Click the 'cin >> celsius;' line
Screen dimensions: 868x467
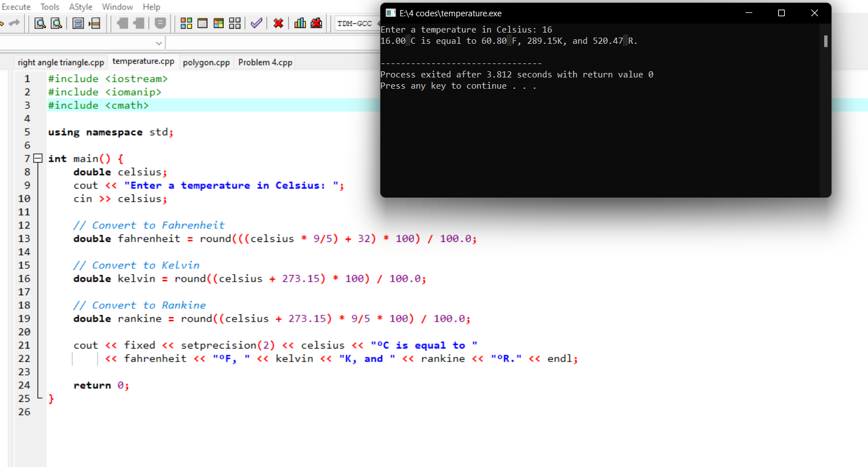click(x=120, y=199)
